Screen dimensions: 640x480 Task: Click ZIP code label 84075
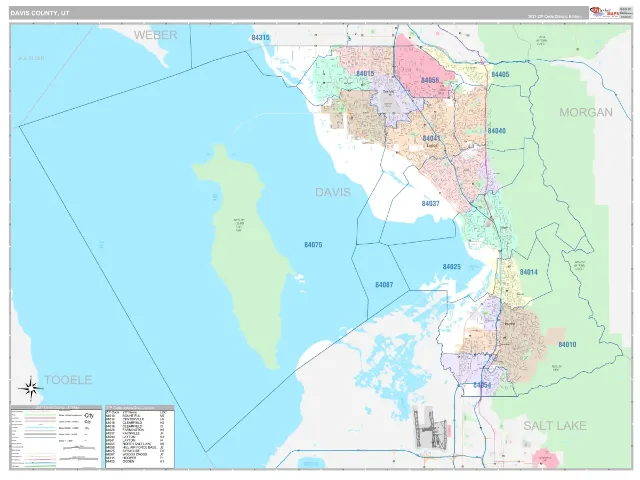click(313, 245)
